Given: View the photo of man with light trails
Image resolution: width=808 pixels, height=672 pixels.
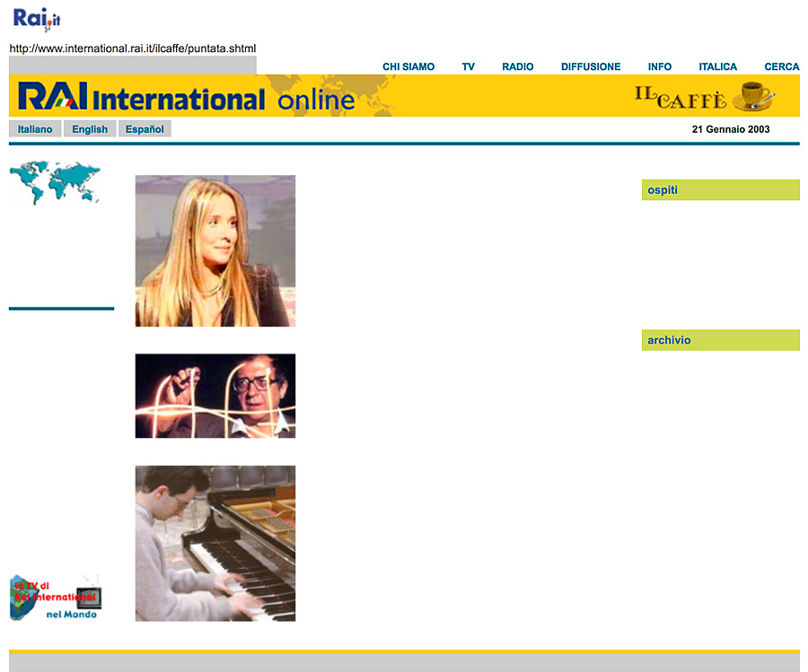Looking at the screenshot, I should click(x=215, y=396).
